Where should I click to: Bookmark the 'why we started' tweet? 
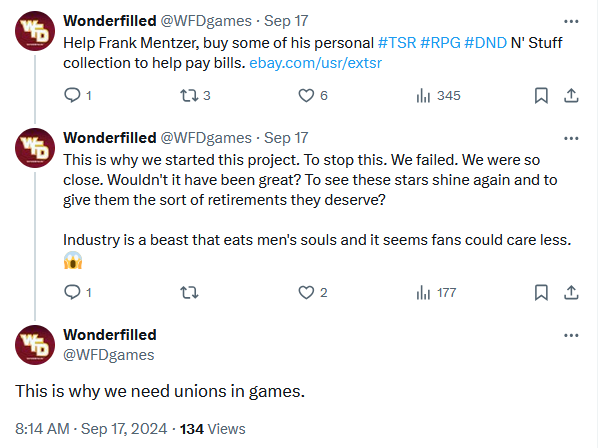click(x=541, y=292)
